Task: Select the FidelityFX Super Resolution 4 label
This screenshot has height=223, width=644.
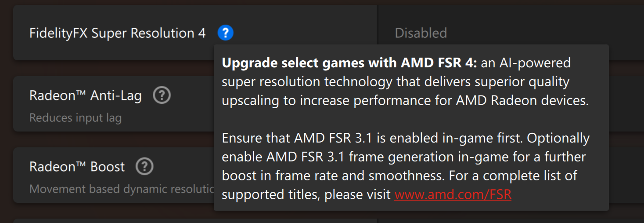Action: (117, 33)
